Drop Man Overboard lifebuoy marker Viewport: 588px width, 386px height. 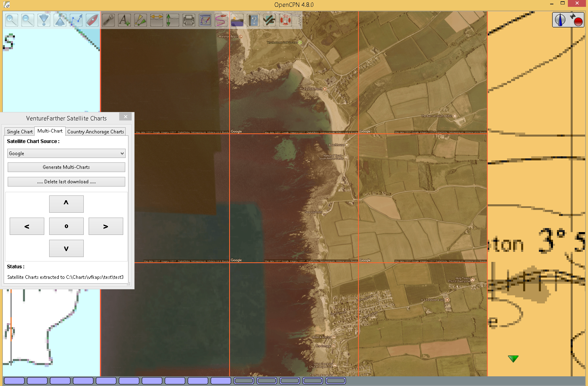tap(286, 20)
